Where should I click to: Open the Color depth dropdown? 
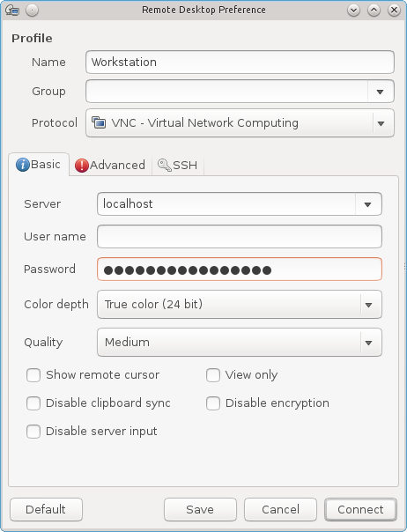(x=240, y=305)
